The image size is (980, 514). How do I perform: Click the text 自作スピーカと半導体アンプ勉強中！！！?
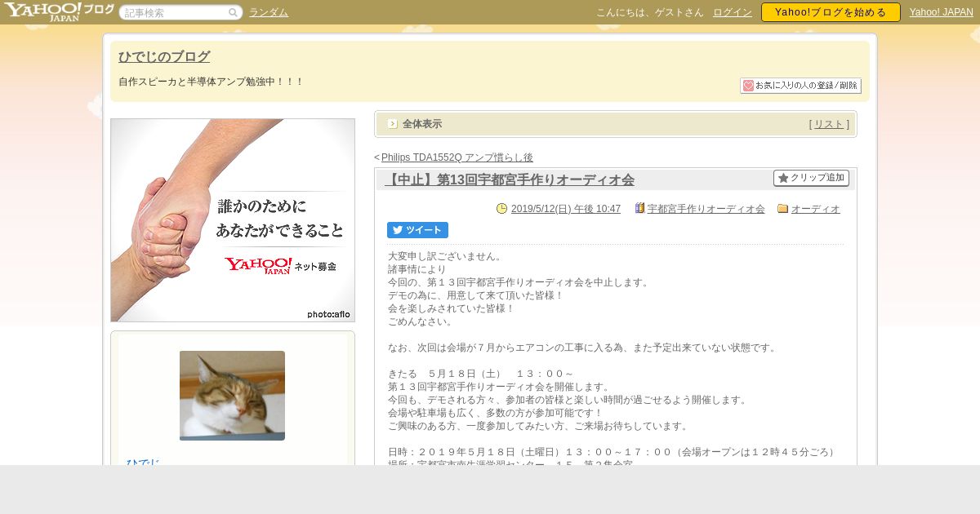212,82
